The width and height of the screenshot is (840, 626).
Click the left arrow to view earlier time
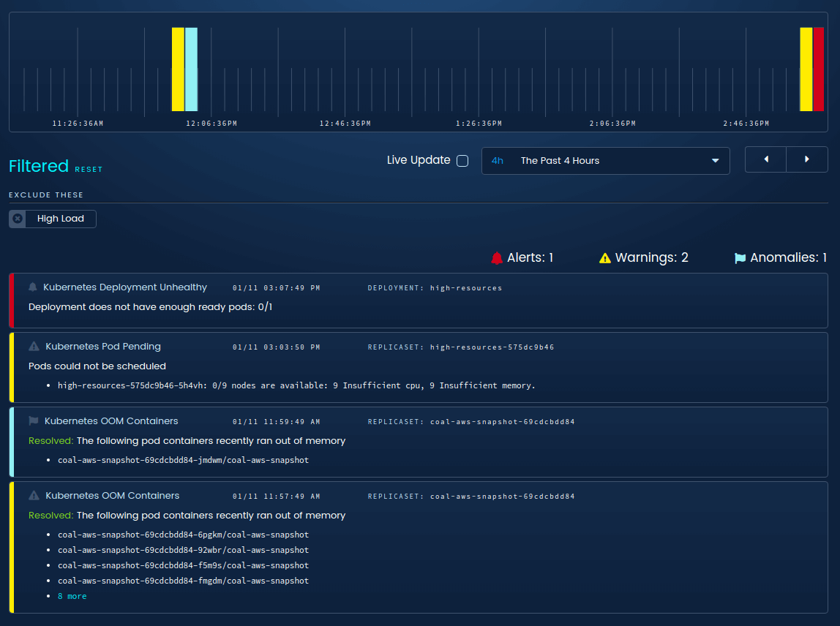tap(765, 159)
